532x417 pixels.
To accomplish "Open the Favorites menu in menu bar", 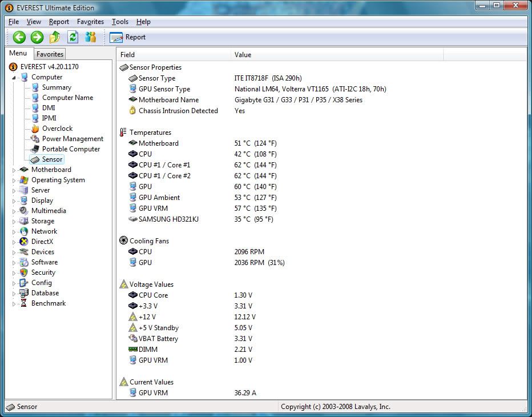I will click(x=90, y=22).
